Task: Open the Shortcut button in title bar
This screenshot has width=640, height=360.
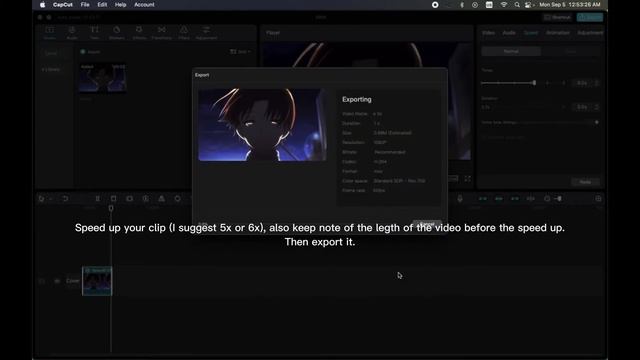Action: click(558, 17)
